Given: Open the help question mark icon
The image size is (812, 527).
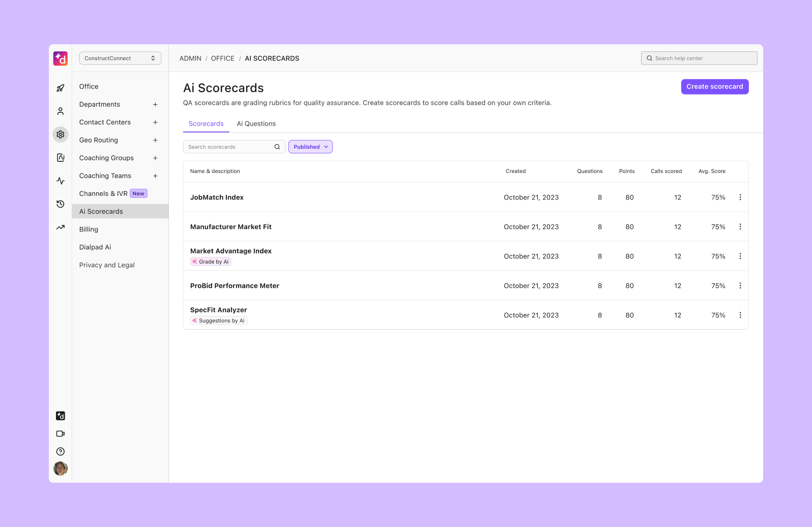Looking at the screenshot, I should pyautogui.click(x=61, y=451).
